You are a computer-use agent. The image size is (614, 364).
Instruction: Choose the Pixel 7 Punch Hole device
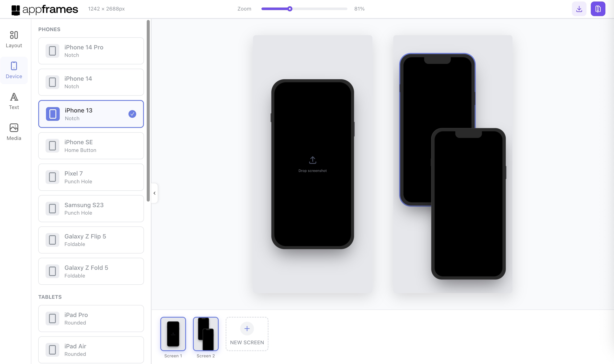click(91, 177)
